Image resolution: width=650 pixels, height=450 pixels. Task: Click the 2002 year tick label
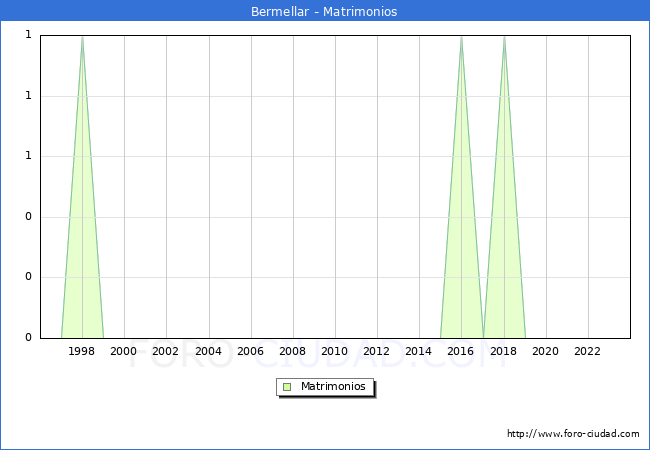point(166,351)
